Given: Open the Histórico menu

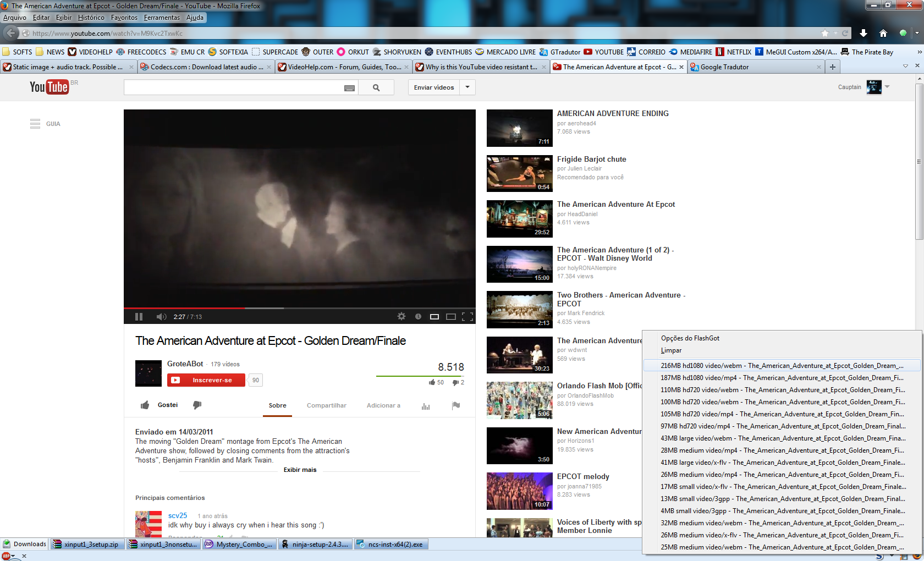Looking at the screenshot, I should click(91, 18).
